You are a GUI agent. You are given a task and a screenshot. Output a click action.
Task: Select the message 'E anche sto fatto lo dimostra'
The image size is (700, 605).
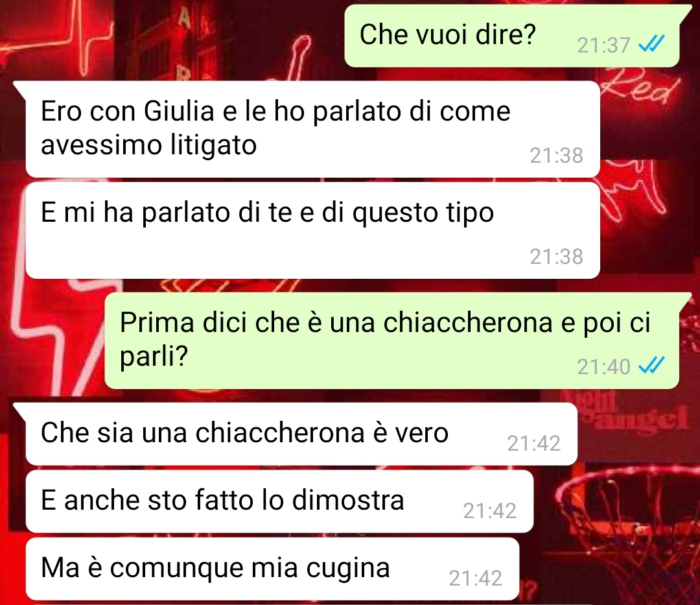tap(279, 501)
